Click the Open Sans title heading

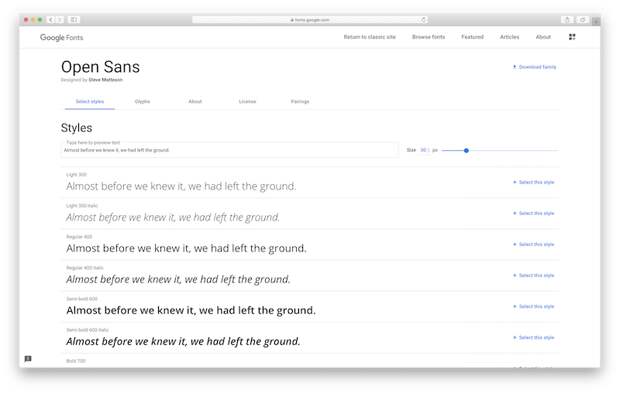pyautogui.click(x=100, y=67)
